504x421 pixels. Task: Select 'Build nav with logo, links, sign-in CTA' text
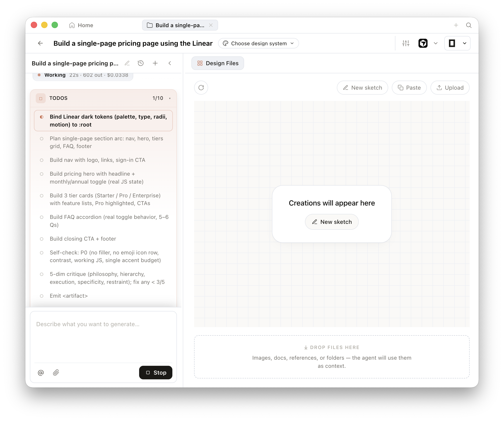[x=97, y=160]
